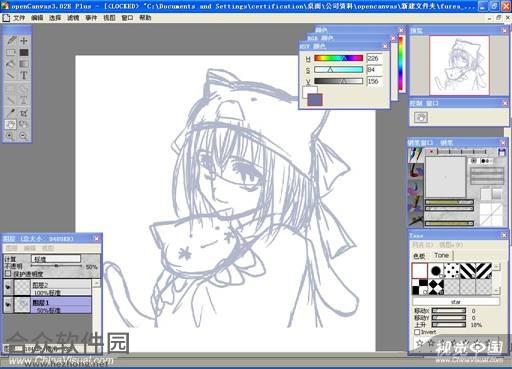The height and width of the screenshot is (369, 512).
Task: Click the layer list scroll up arrow
Action: (96, 283)
